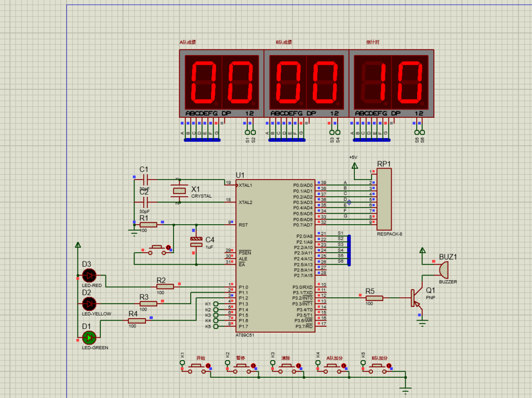Click the A队成绩 seven-segment display

click(x=222, y=83)
